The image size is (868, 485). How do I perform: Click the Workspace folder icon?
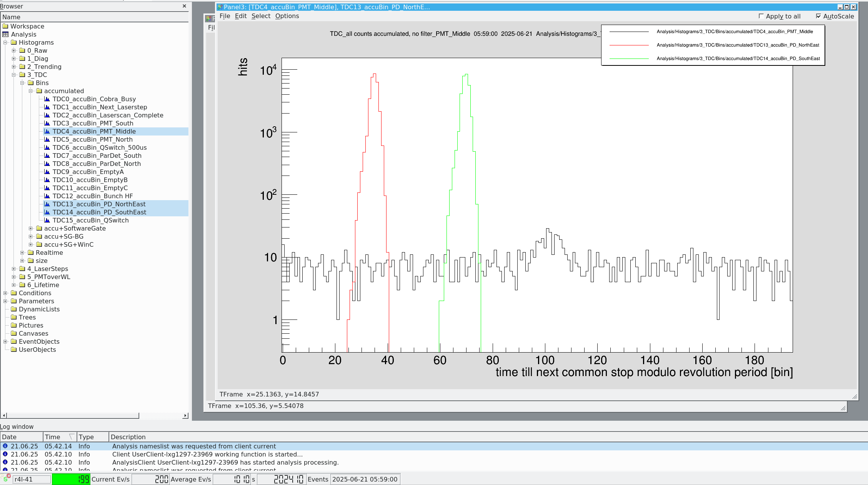[5, 26]
